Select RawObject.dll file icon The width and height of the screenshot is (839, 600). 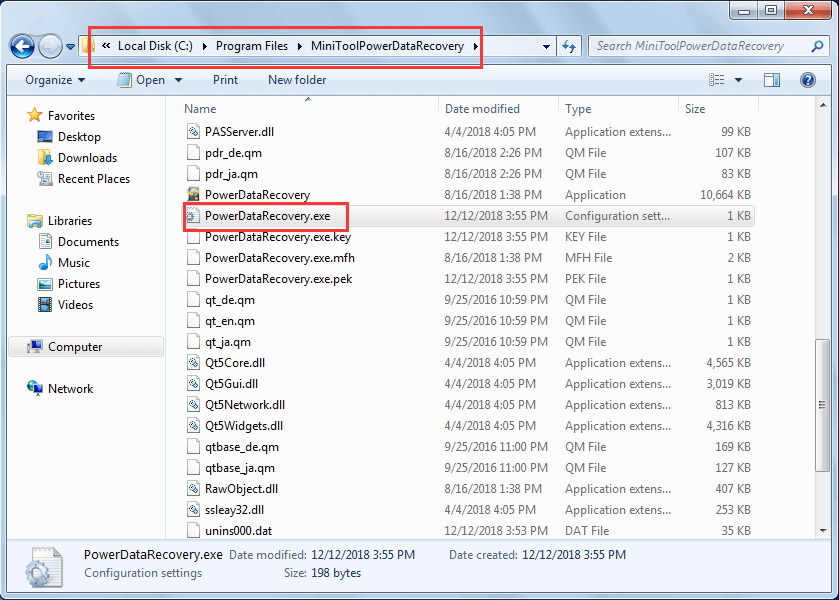[x=193, y=488]
